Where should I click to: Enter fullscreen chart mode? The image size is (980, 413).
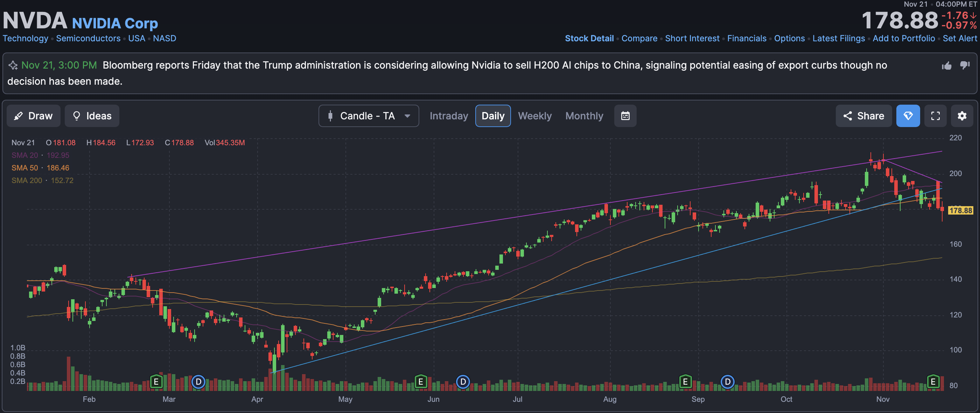pos(935,115)
